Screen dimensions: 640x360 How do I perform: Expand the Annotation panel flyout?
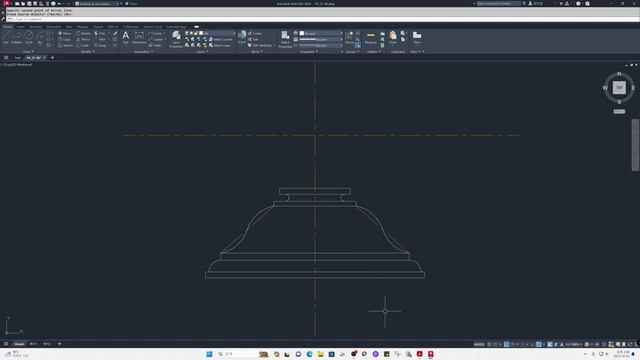[x=144, y=52]
